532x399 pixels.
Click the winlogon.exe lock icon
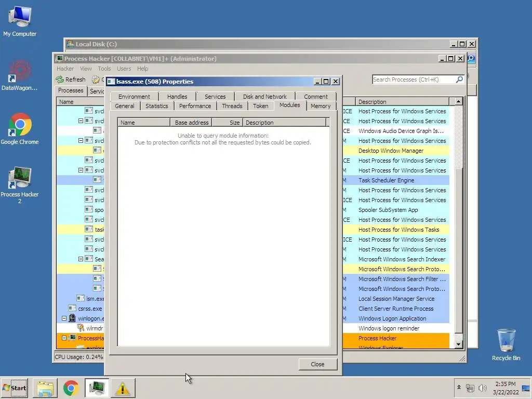(72, 318)
